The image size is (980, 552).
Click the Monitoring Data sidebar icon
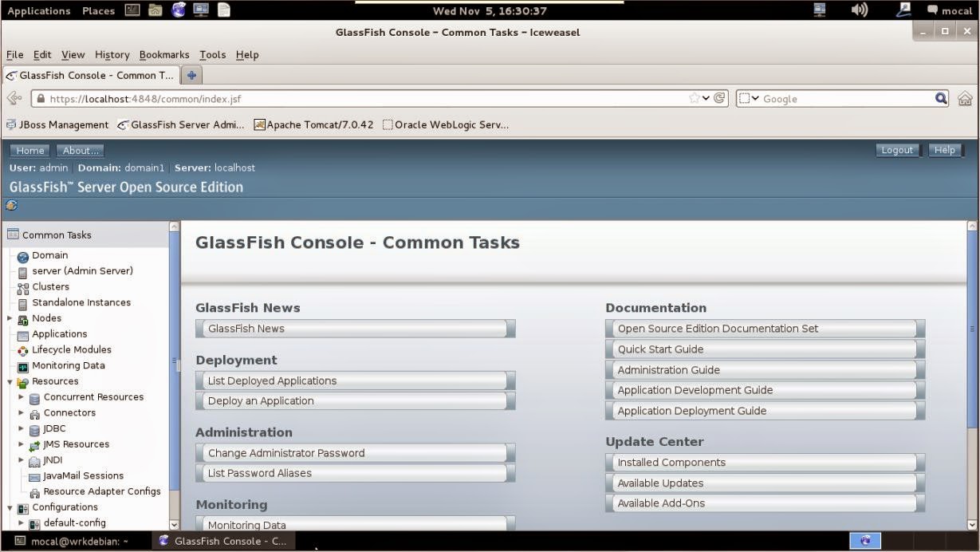point(23,366)
